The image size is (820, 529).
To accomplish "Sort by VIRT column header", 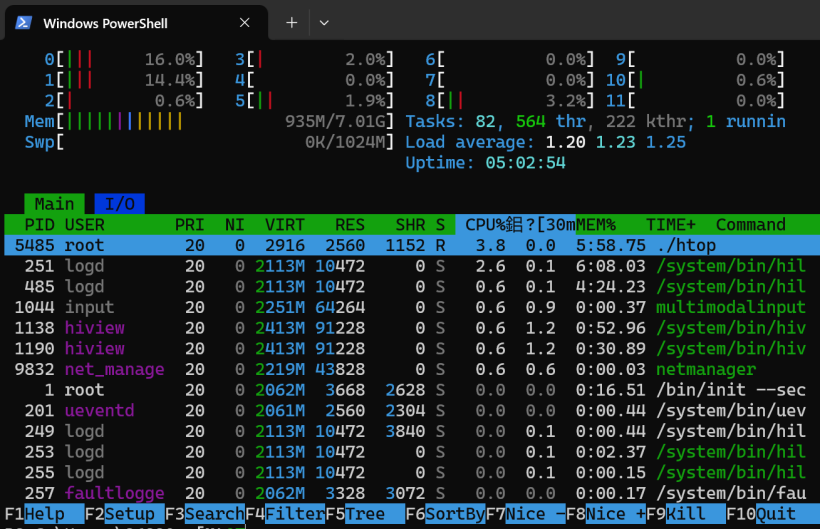I will click(284, 225).
